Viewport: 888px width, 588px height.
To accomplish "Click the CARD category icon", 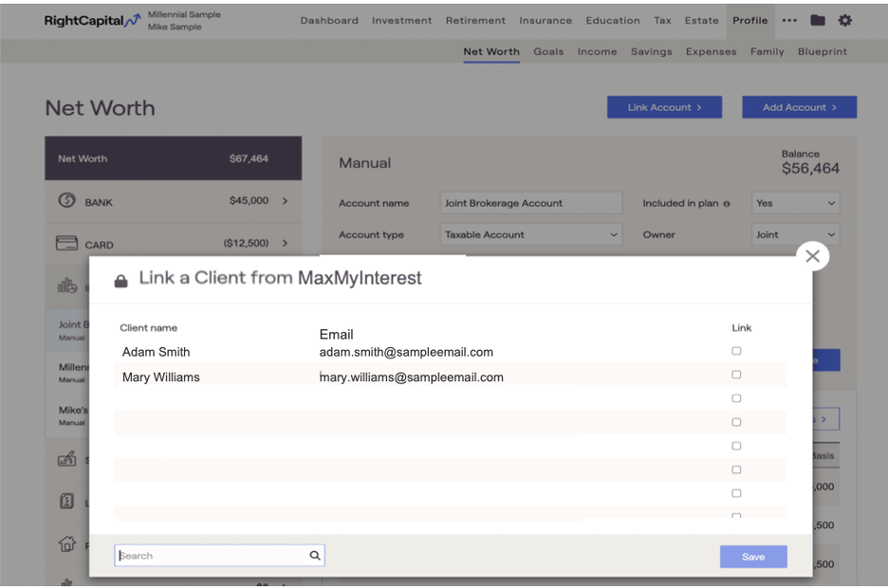I will [x=66, y=244].
